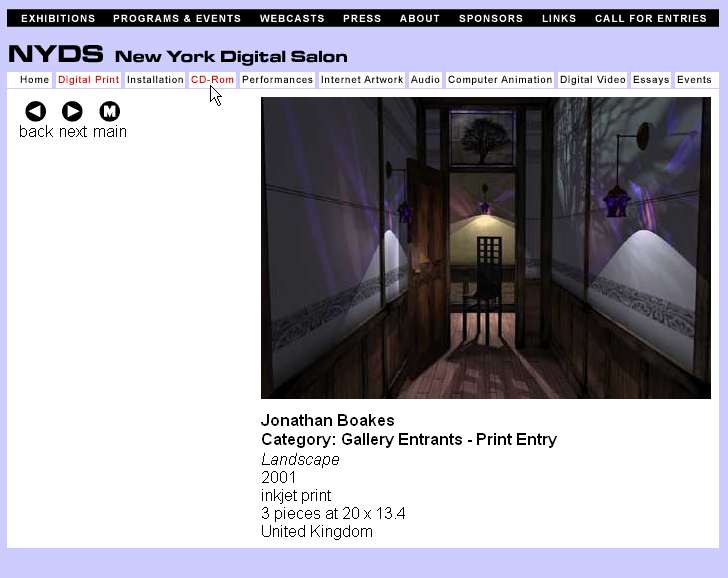Image resolution: width=728 pixels, height=578 pixels.
Task: Click the round M main icon
Action: click(109, 111)
